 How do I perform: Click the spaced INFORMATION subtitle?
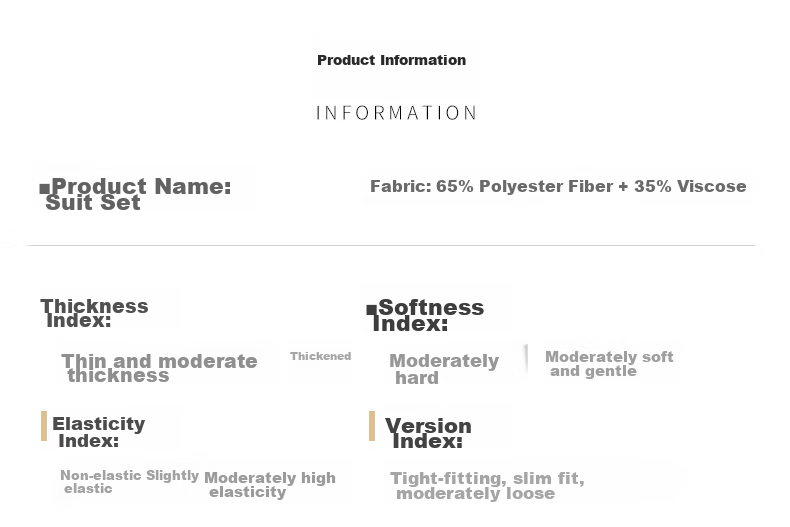pos(396,113)
